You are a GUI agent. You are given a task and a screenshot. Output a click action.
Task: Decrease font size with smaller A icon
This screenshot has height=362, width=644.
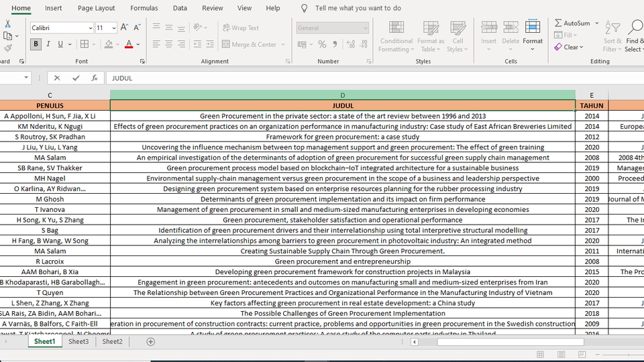137,27
